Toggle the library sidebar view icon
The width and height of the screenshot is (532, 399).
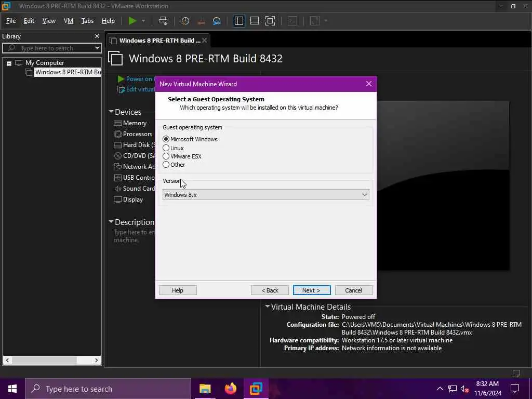click(x=239, y=21)
